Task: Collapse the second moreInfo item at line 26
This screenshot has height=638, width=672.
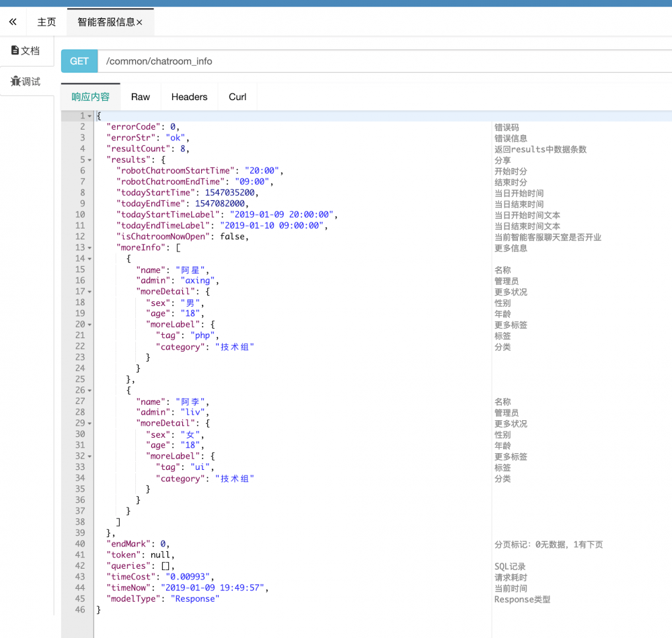Action: pos(89,390)
